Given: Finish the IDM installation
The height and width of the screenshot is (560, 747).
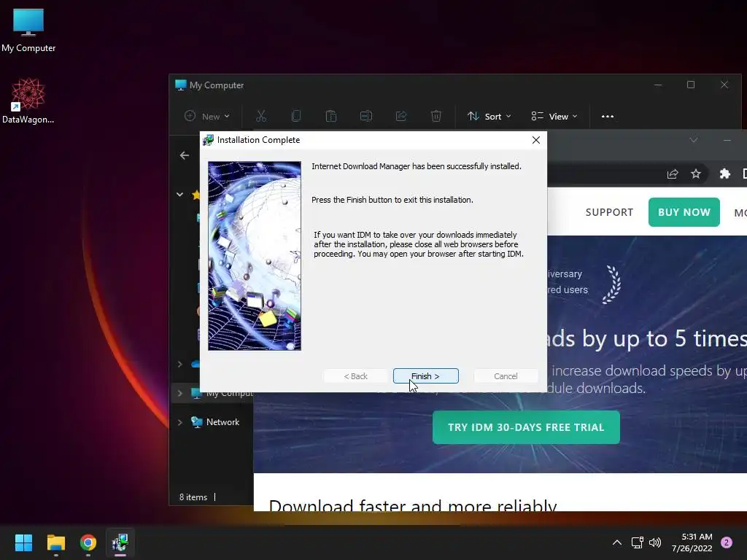Looking at the screenshot, I should [x=425, y=376].
